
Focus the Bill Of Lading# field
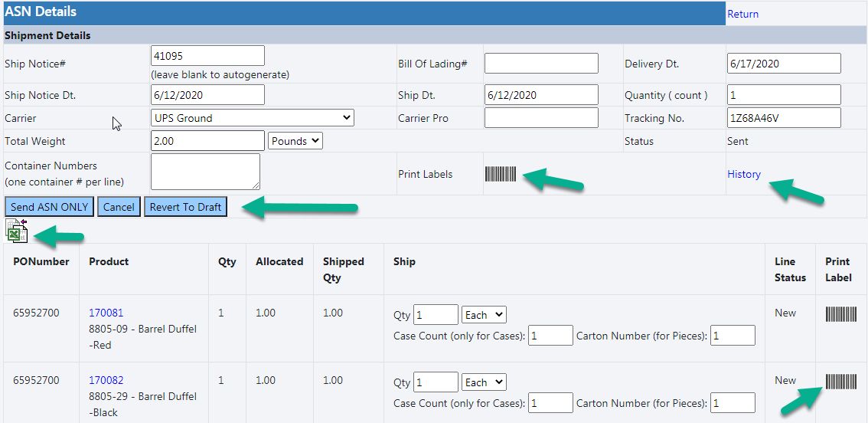tap(541, 64)
